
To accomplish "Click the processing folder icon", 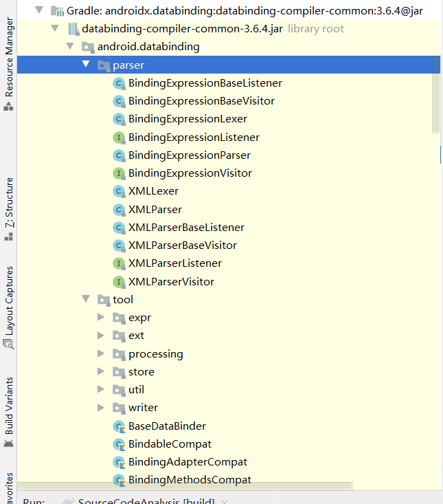I will coord(119,354).
